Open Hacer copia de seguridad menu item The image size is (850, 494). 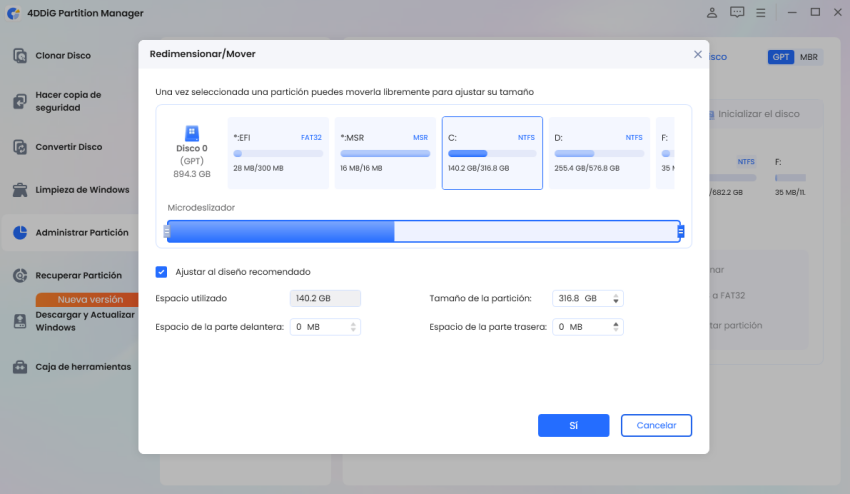click(70, 101)
